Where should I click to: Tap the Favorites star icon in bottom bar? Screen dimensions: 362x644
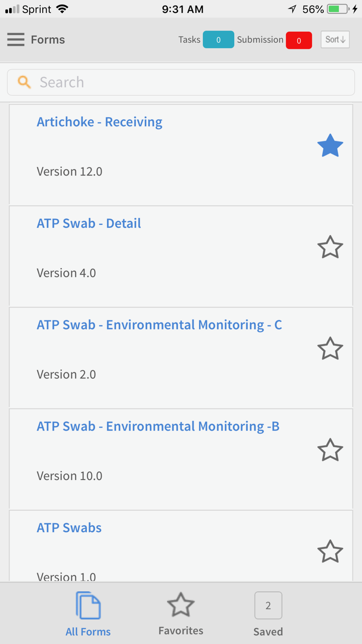[x=180, y=605]
